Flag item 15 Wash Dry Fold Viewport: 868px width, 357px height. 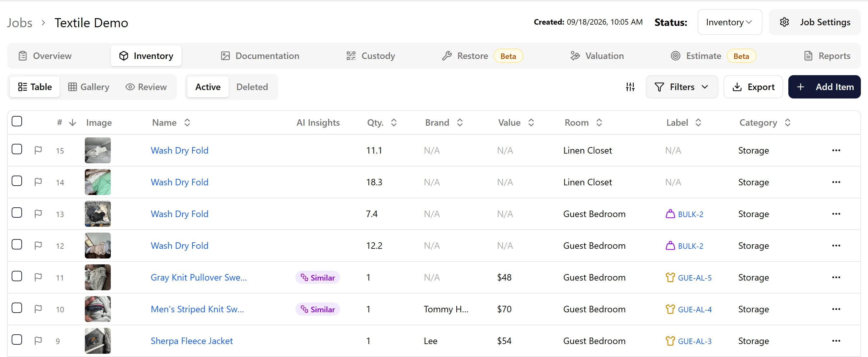[x=38, y=150]
